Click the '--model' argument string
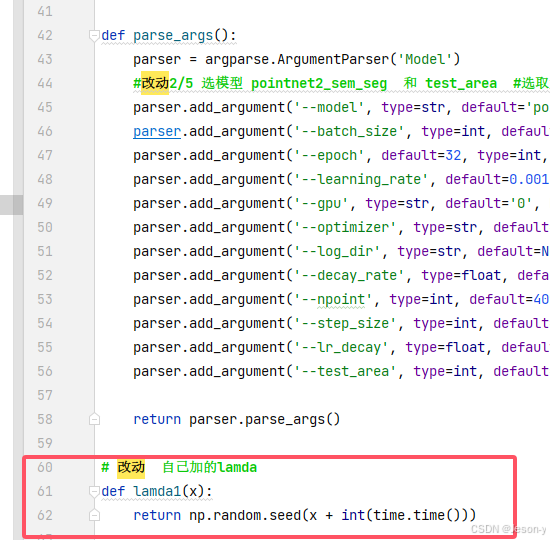Image resolution: width=550 pixels, height=540 pixels. 329,107
